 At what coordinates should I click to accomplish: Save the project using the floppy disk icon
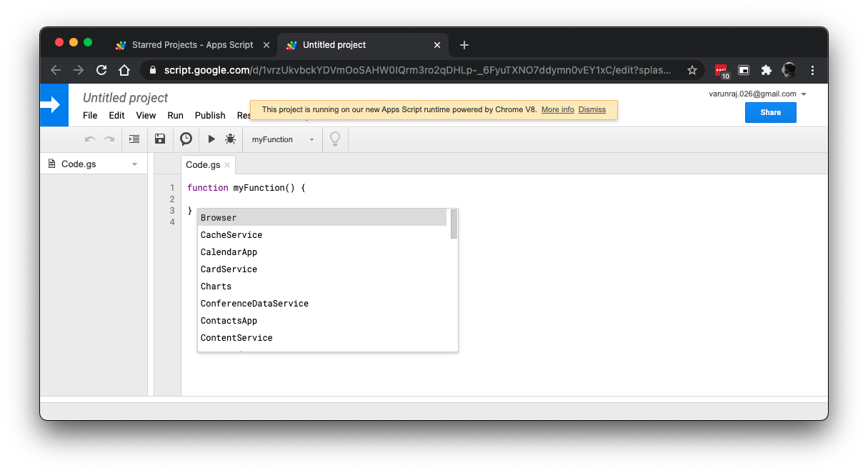(x=160, y=139)
